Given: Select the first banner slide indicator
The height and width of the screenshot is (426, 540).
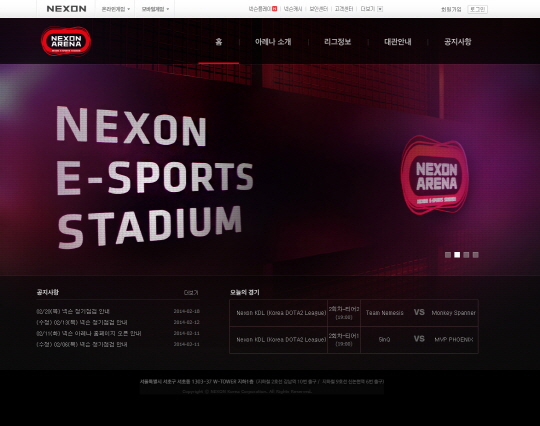Looking at the screenshot, I should (x=448, y=255).
